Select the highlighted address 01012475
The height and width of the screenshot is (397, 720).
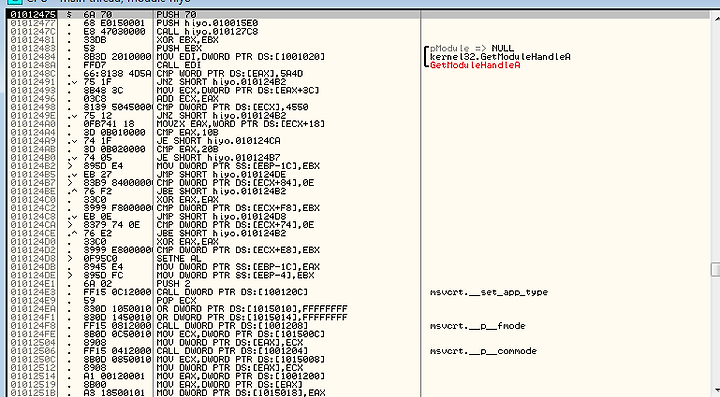33,15
